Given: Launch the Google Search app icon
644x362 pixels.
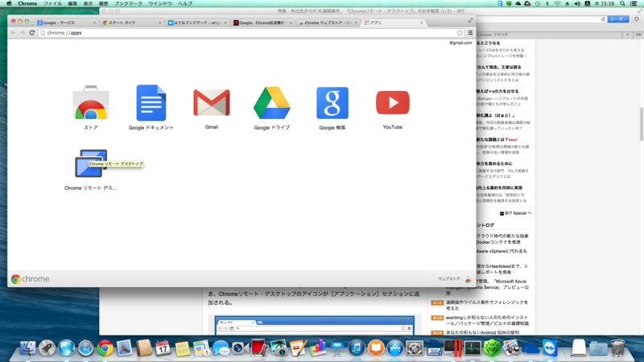Looking at the screenshot, I should coord(332,103).
